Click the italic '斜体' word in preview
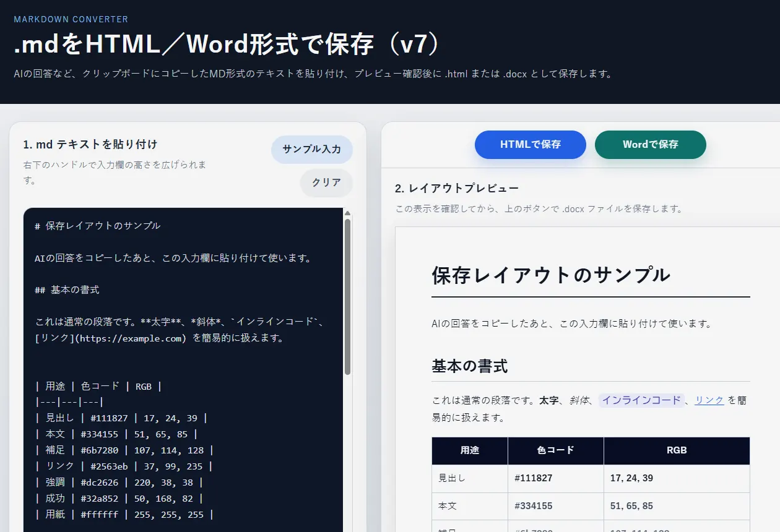The image size is (780, 532). 579,400
